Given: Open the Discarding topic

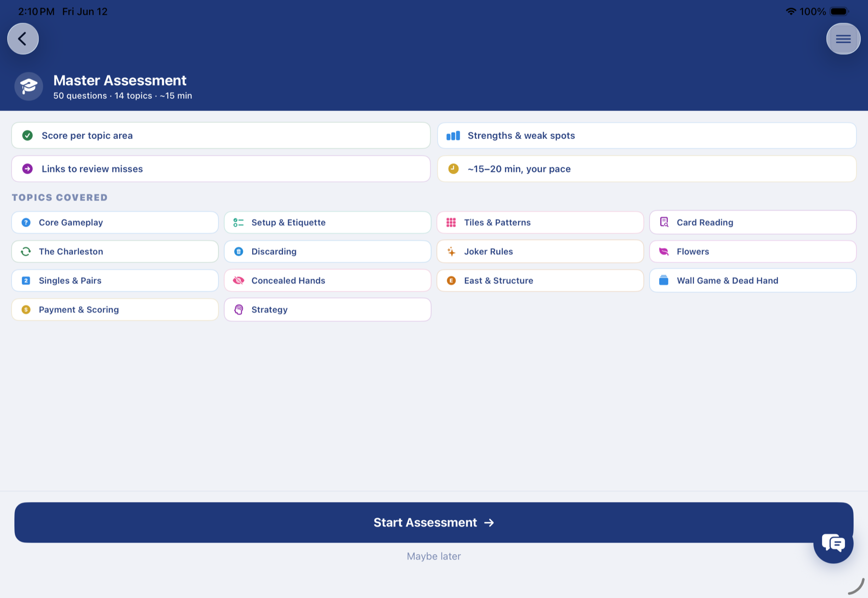Looking at the screenshot, I should (x=327, y=251).
